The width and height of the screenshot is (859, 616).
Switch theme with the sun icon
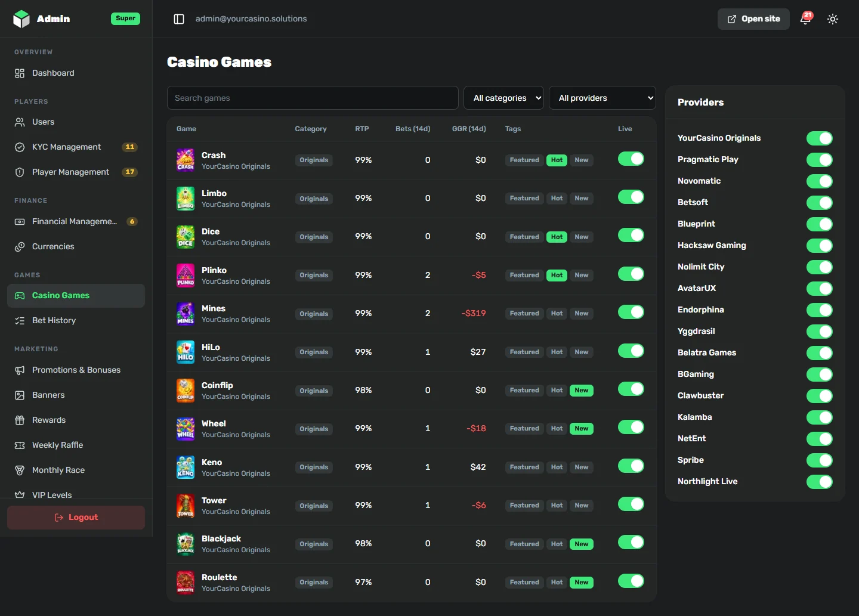pos(833,19)
